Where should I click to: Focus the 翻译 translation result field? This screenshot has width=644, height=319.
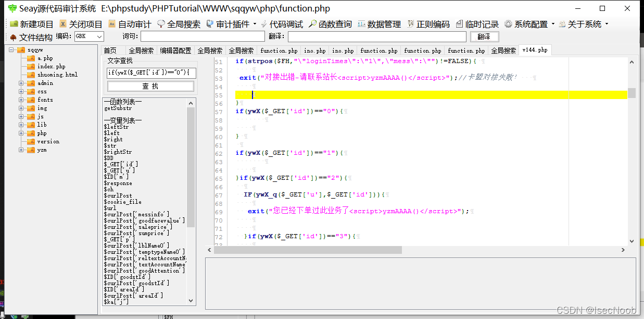(377, 36)
